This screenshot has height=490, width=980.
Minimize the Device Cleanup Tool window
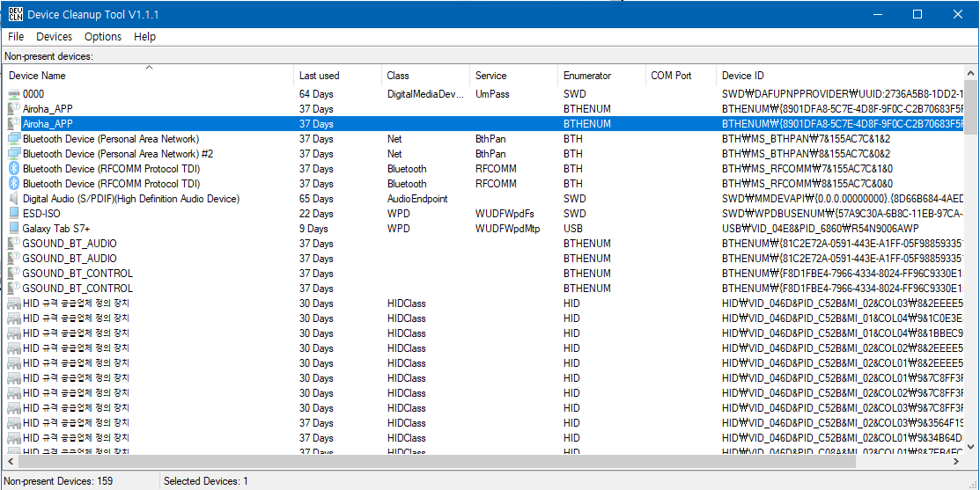878,14
